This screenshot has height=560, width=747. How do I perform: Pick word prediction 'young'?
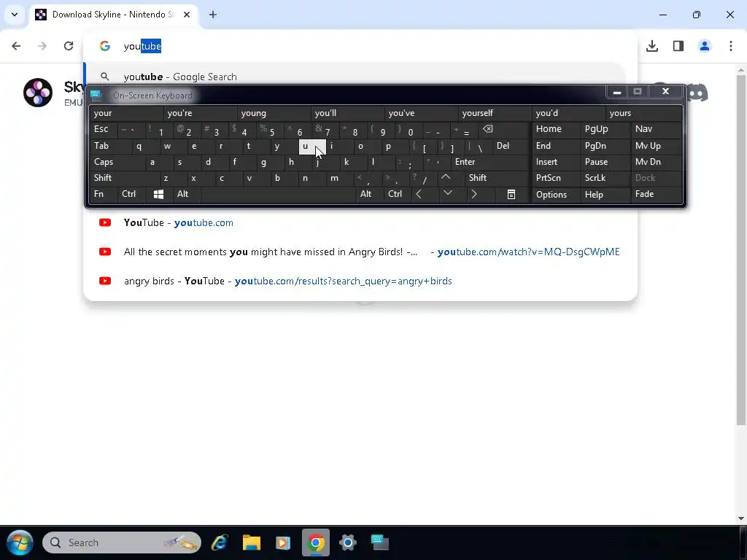(274, 113)
